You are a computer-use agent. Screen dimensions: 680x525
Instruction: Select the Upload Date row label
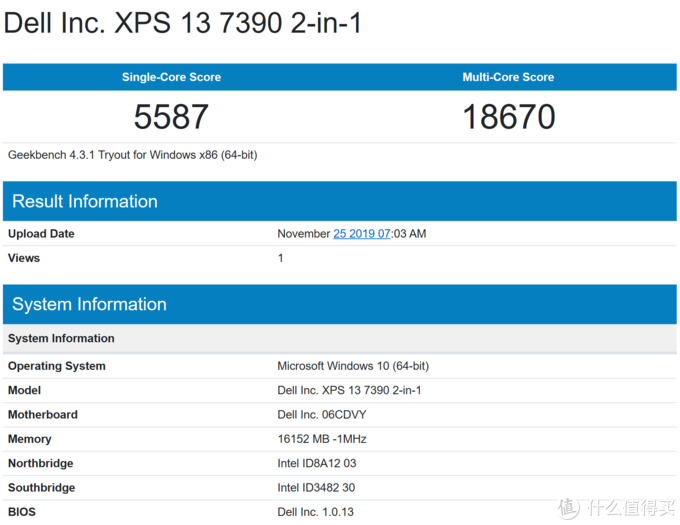pos(41,234)
